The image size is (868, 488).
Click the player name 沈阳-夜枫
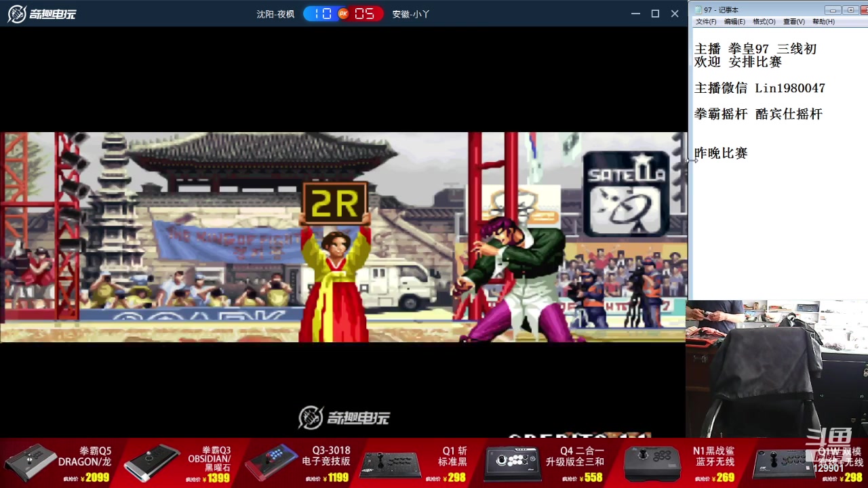pos(275,14)
